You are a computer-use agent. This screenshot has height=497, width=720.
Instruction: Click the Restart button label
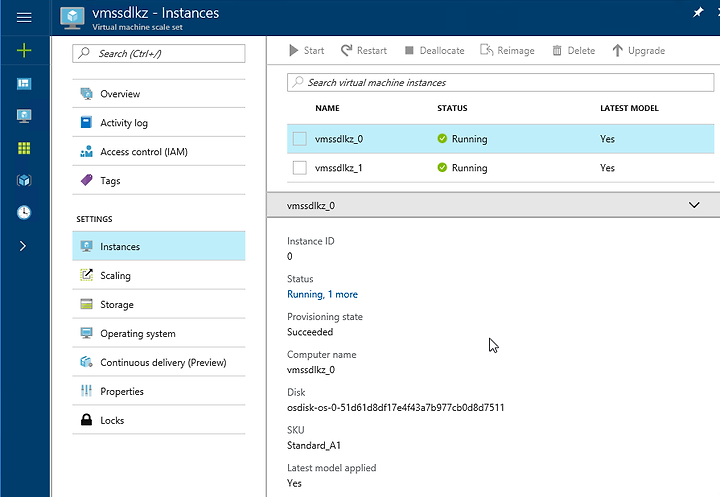click(x=372, y=51)
